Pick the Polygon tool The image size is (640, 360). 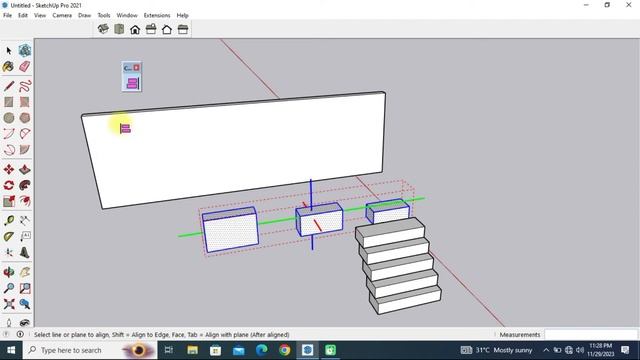point(24,118)
